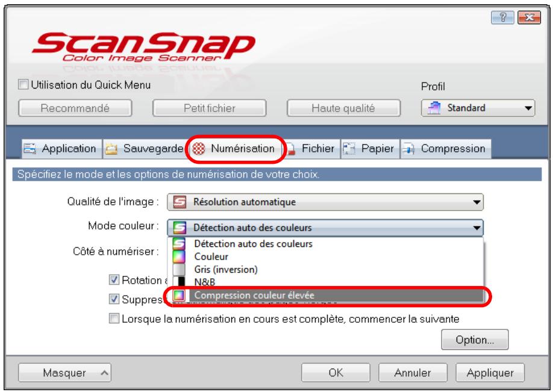Collapse the dialog with the Masquer button
Viewport: 553px width, 392px height.
coord(64,373)
